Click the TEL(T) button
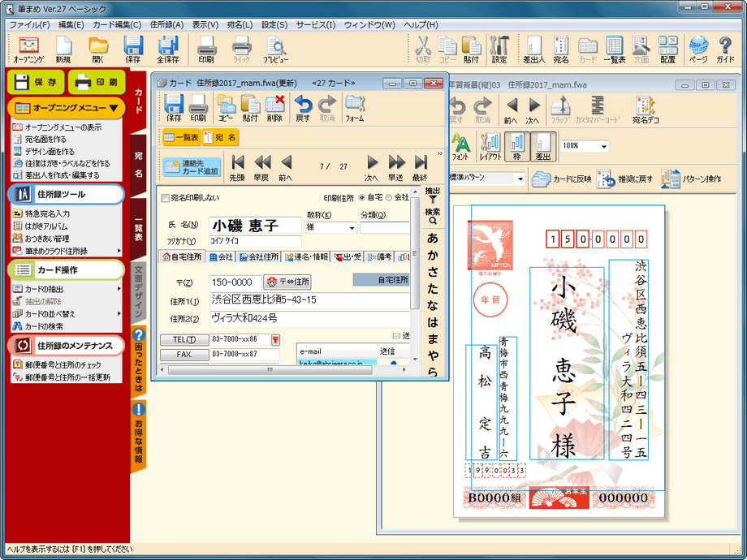747x560 pixels. pos(184,339)
